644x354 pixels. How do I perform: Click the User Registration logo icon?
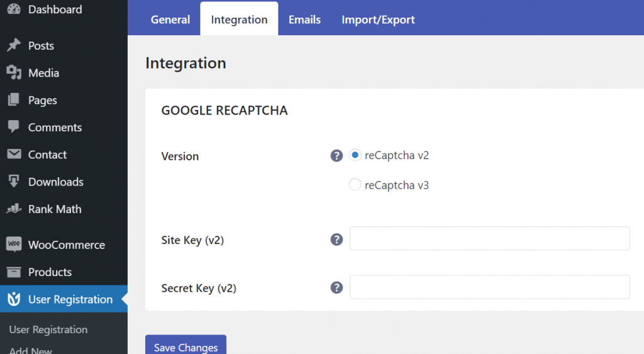tap(14, 299)
